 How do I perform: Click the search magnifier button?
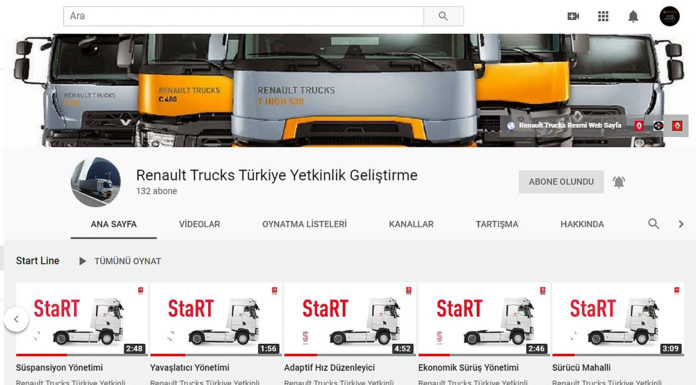coord(443,16)
